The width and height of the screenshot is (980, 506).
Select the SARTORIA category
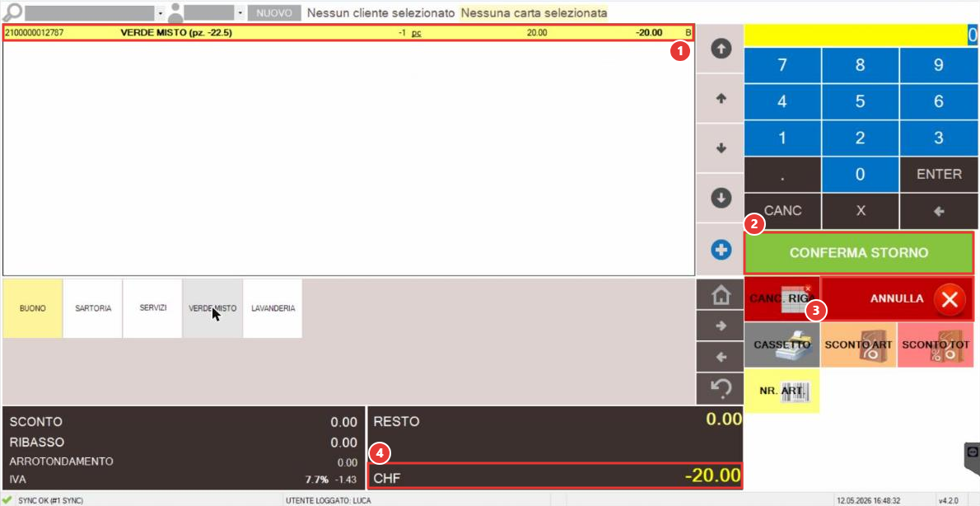pyautogui.click(x=93, y=308)
